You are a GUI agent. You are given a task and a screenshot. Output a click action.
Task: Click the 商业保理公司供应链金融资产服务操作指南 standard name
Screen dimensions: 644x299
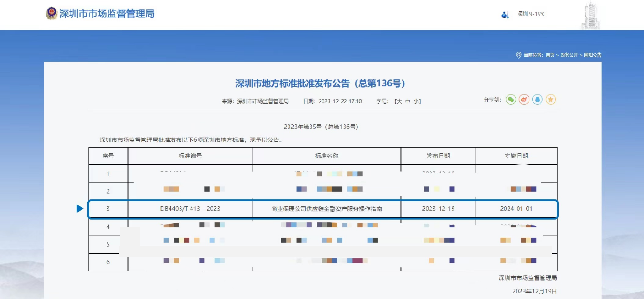pos(327,209)
